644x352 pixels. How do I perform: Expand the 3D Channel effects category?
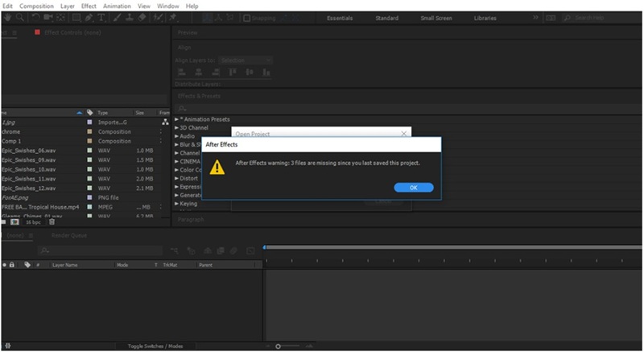pos(176,128)
